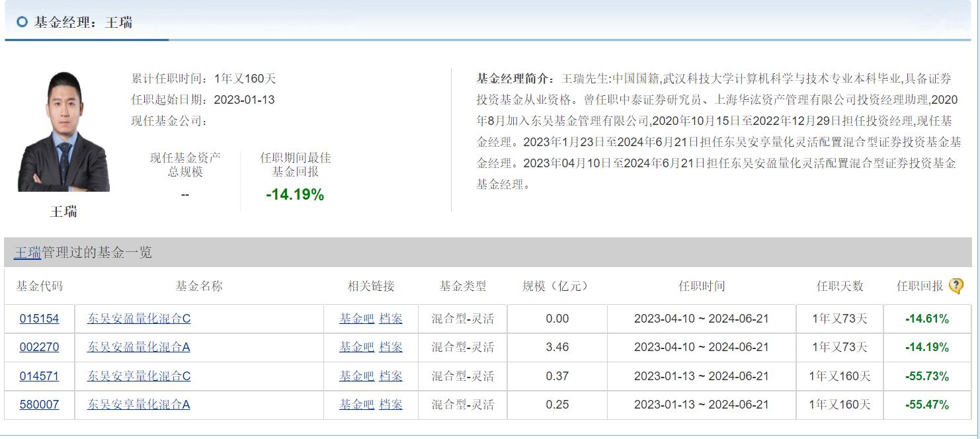Visit 基金吧 for 东吴安享量化混合A

point(356,405)
